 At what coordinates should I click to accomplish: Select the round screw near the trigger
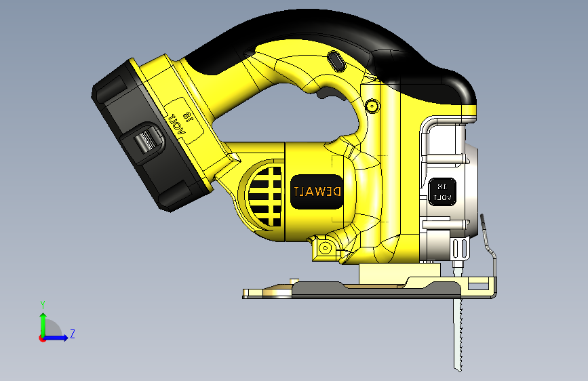[x=372, y=106]
